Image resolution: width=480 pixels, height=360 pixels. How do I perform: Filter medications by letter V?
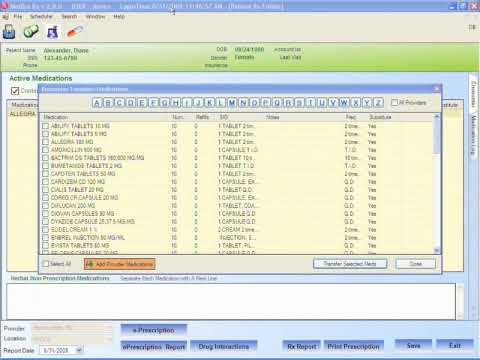tap(333, 103)
